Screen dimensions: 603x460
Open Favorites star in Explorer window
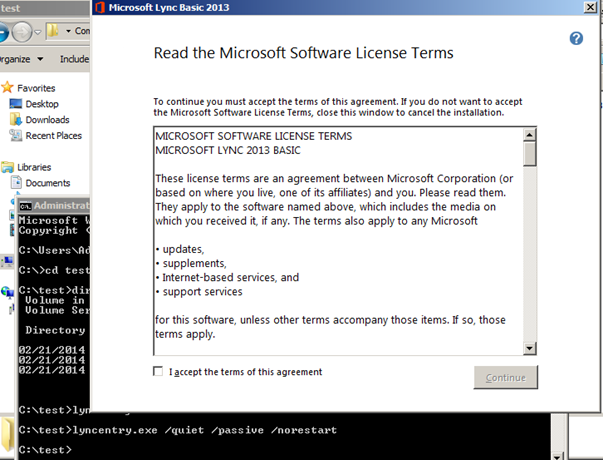point(7,87)
